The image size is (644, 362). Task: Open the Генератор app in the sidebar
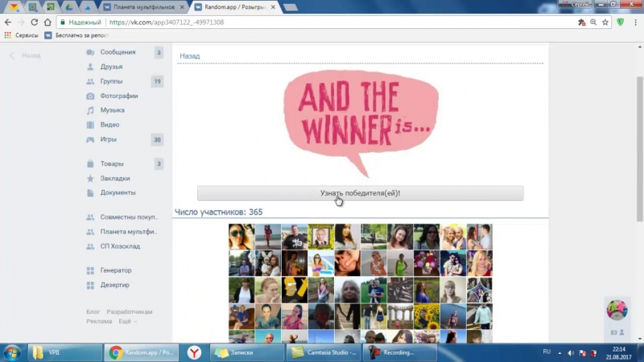tap(115, 270)
